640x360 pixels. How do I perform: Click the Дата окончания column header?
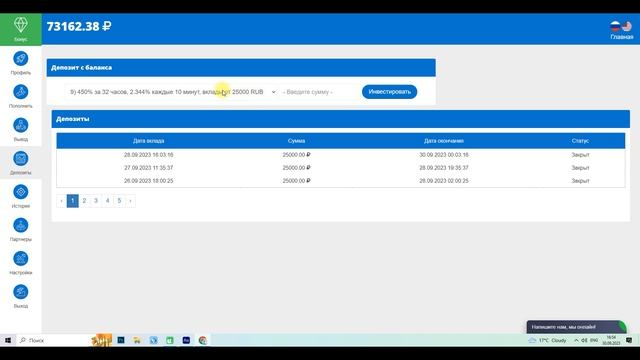click(x=444, y=141)
